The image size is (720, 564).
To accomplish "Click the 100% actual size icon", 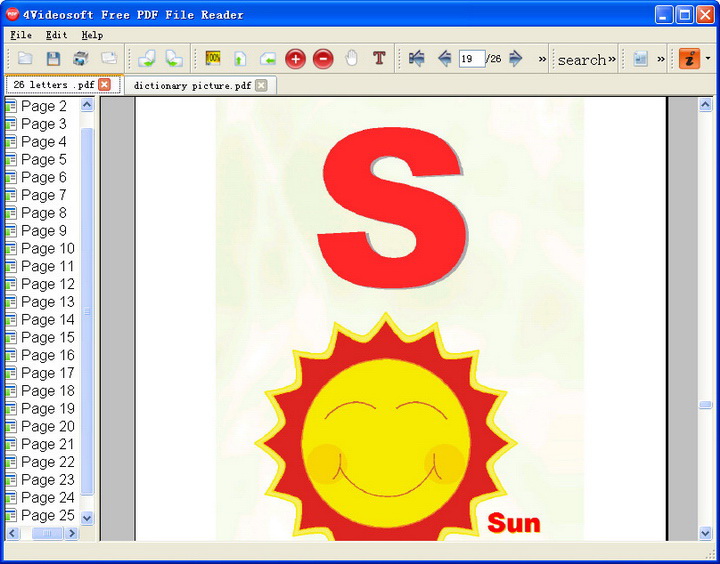I will tap(213, 59).
